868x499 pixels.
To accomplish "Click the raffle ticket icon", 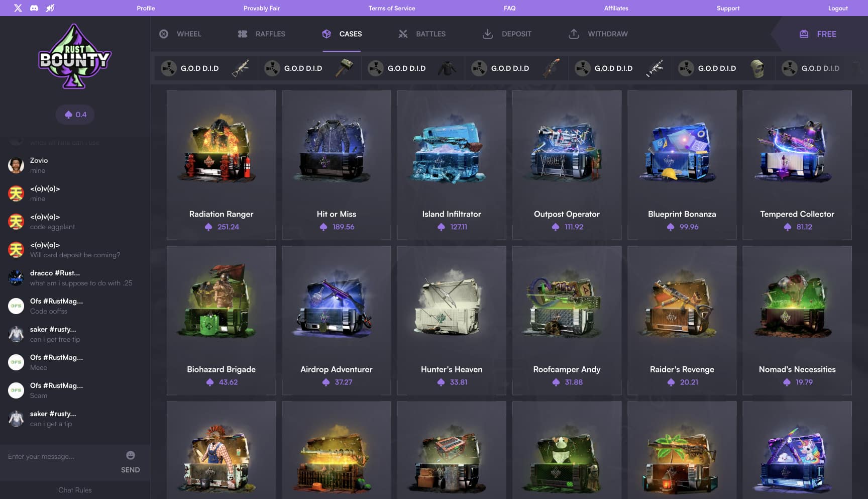I will (243, 34).
